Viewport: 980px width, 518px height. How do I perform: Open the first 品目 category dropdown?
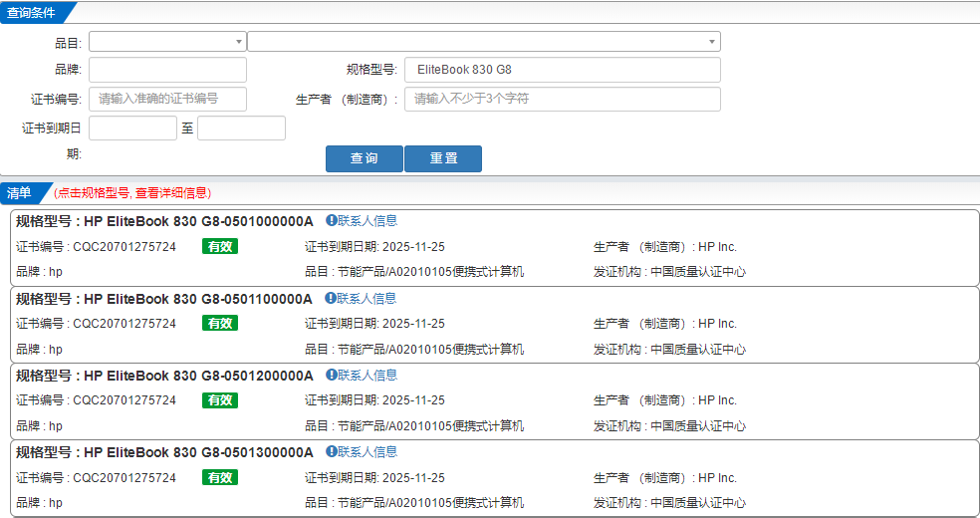point(167,42)
